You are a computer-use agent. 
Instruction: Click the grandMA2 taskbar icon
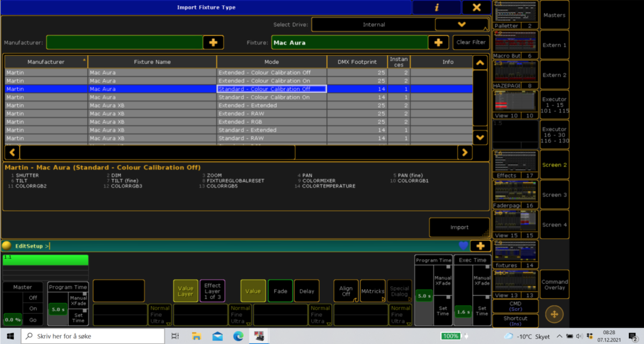click(260, 336)
